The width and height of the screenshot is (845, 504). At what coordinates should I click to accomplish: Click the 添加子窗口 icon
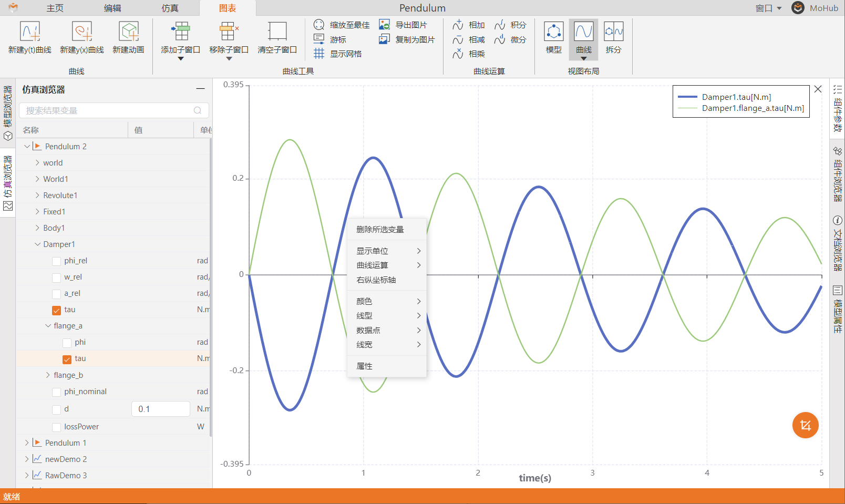(x=181, y=32)
